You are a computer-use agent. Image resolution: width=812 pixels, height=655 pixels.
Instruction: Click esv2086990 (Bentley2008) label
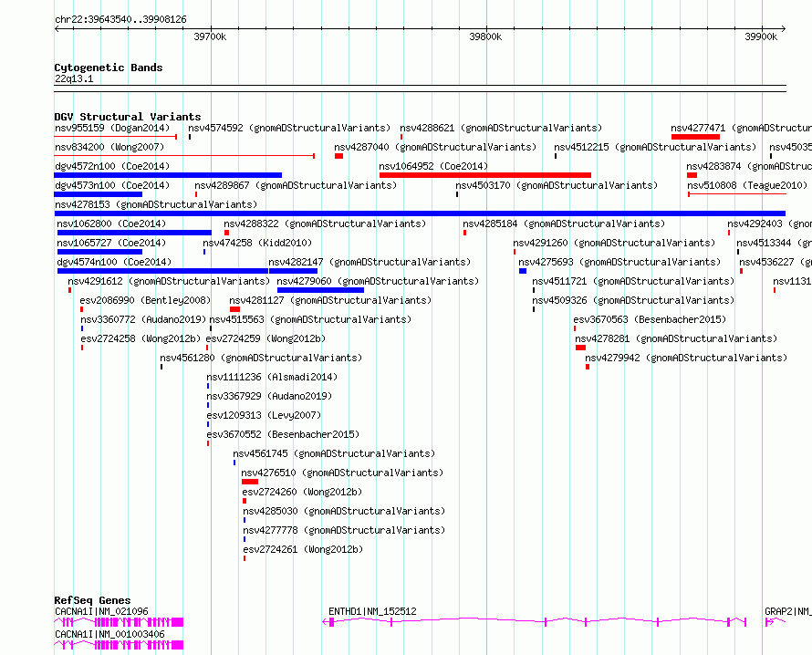click(145, 300)
